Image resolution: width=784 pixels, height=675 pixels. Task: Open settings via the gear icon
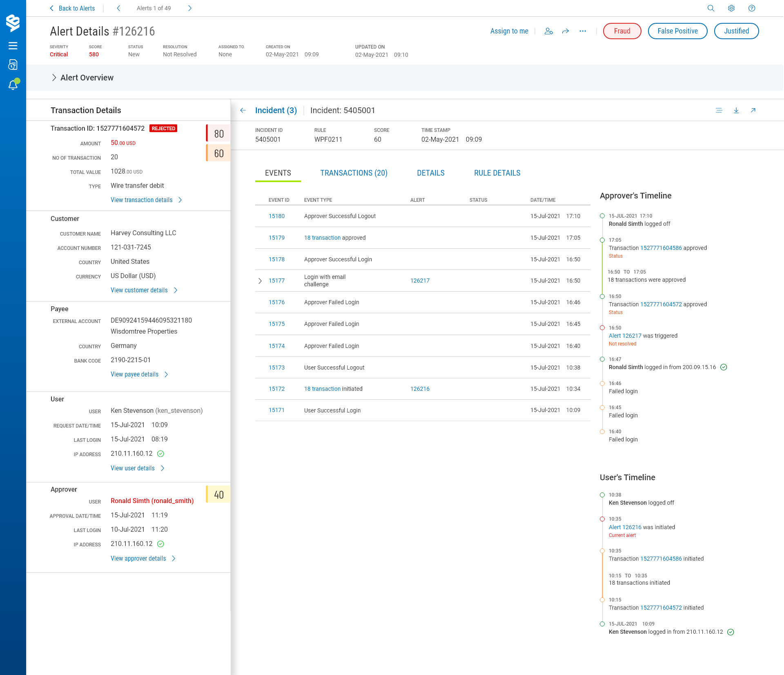(x=731, y=8)
